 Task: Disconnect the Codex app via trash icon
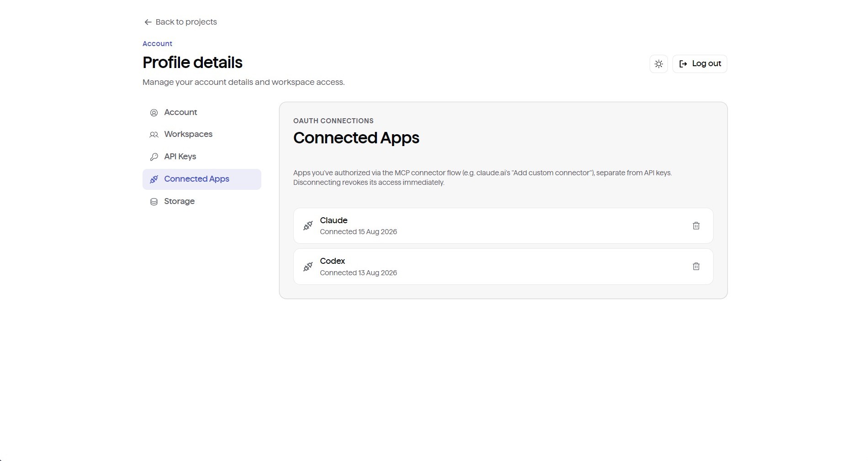[x=696, y=266]
